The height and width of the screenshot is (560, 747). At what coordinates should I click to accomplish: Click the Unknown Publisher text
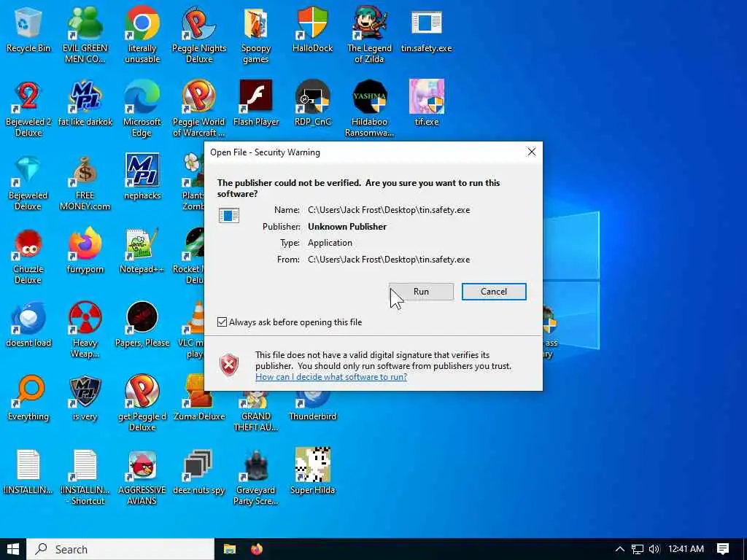click(347, 227)
